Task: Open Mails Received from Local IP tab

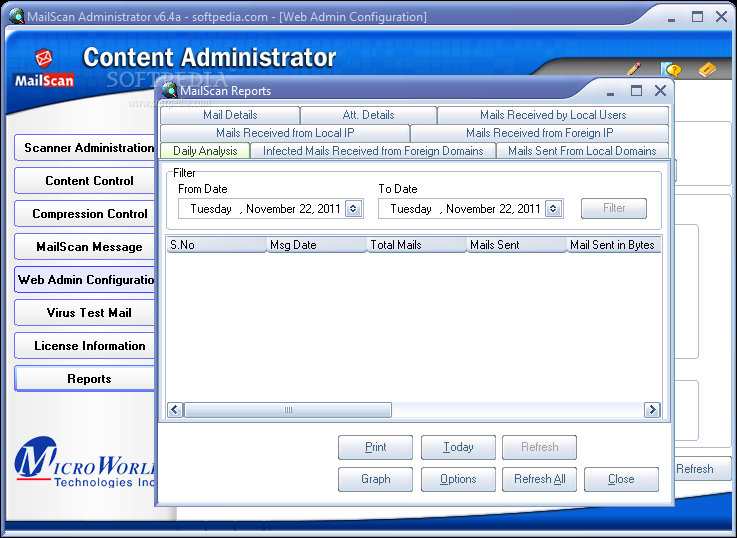Action: tap(285, 133)
